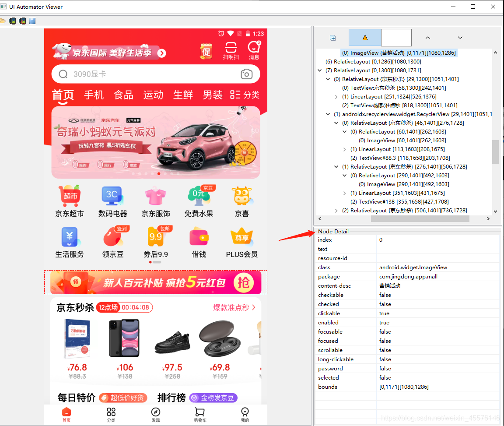This screenshot has width=504, height=426.
Task: Tap the 促 calendar promo icon
Action: 206,51
